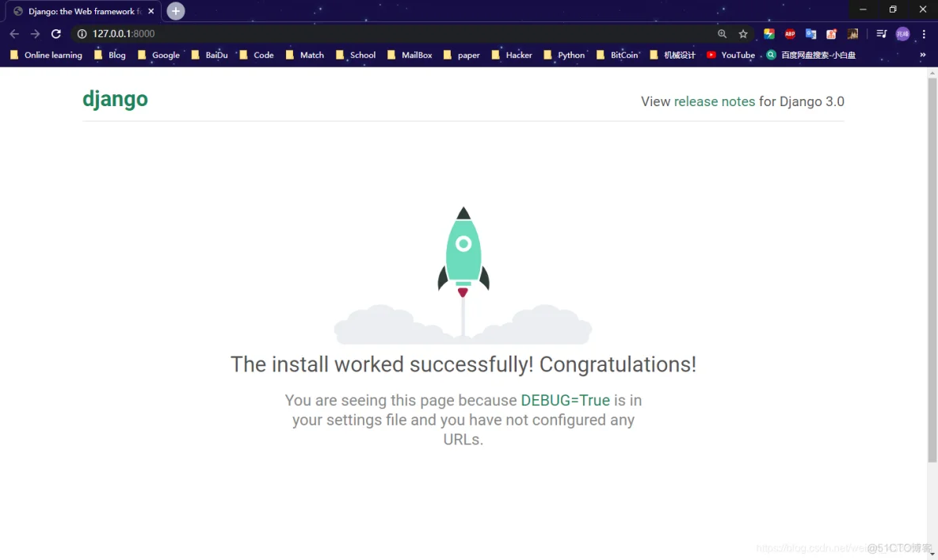
Task: Open the Google bookmark folder
Action: pyautogui.click(x=158, y=55)
